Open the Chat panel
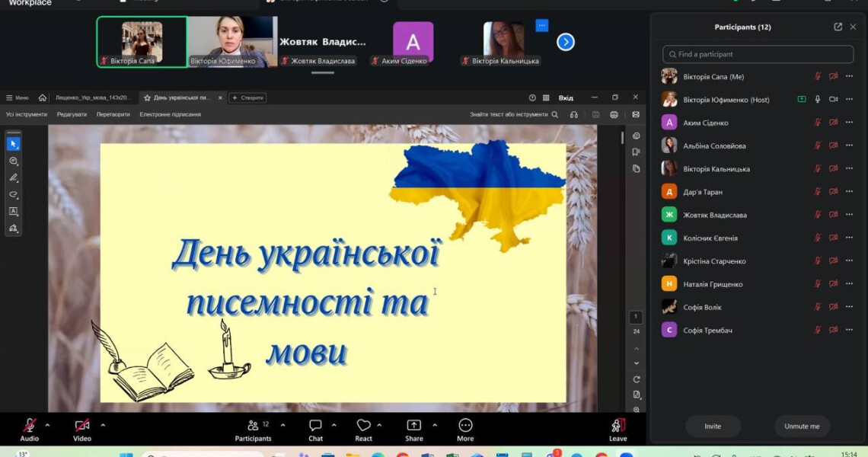 click(315, 430)
